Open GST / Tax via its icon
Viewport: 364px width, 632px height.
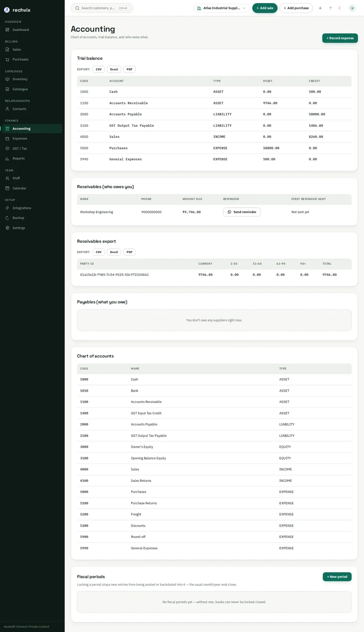point(7,149)
